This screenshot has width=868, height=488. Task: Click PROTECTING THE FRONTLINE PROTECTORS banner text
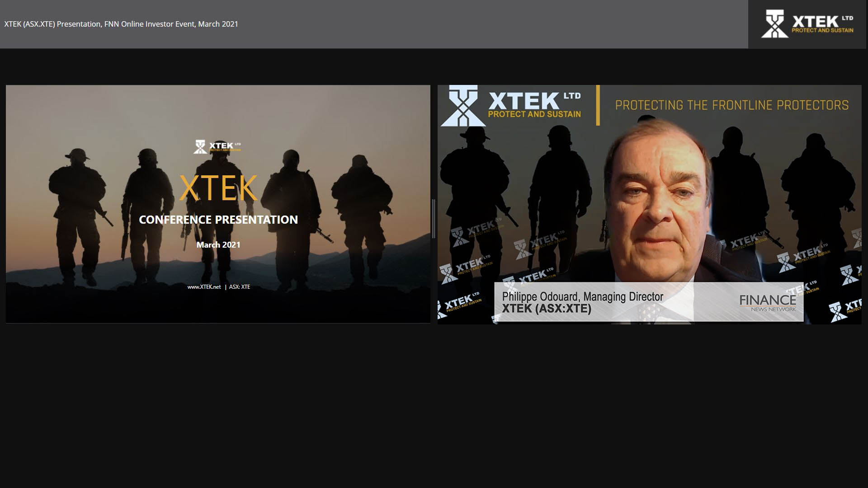coord(731,105)
